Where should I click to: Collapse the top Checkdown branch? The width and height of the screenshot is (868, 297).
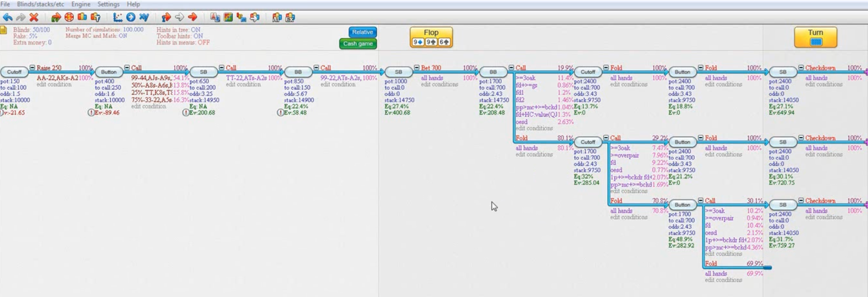(801, 68)
